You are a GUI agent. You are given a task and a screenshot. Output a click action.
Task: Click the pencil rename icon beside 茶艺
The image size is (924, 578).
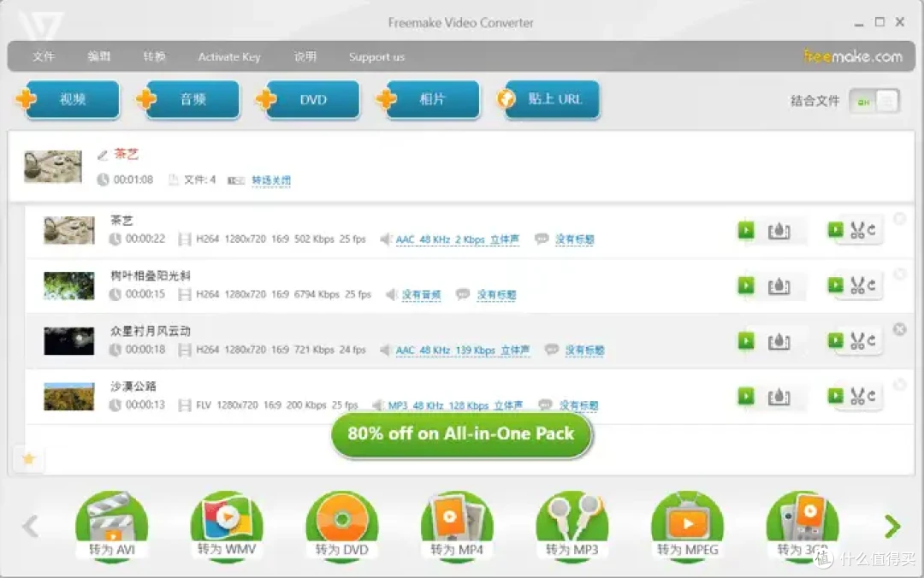click(x=103, y=155)
